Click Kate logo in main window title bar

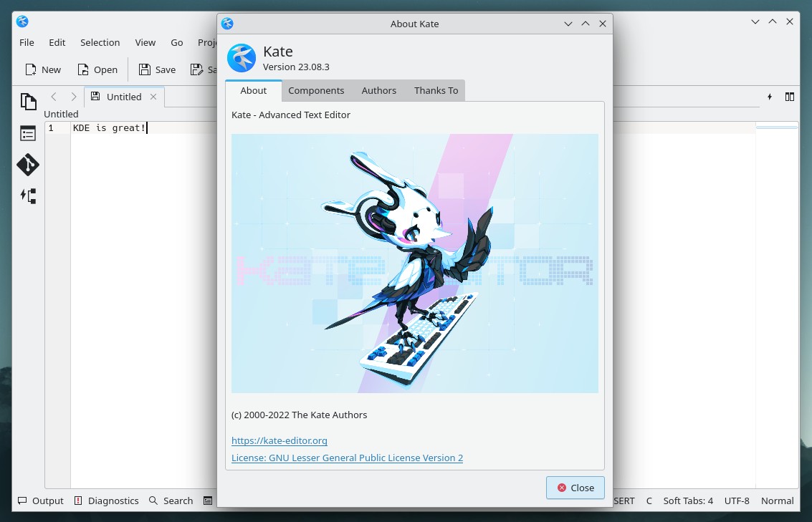(x=22, y=21)
